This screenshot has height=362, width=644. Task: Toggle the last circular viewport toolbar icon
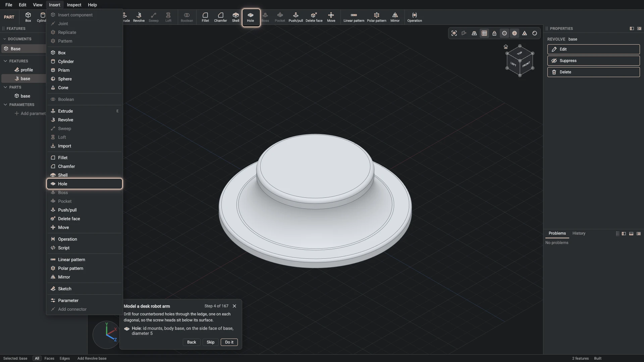(535, 33)
